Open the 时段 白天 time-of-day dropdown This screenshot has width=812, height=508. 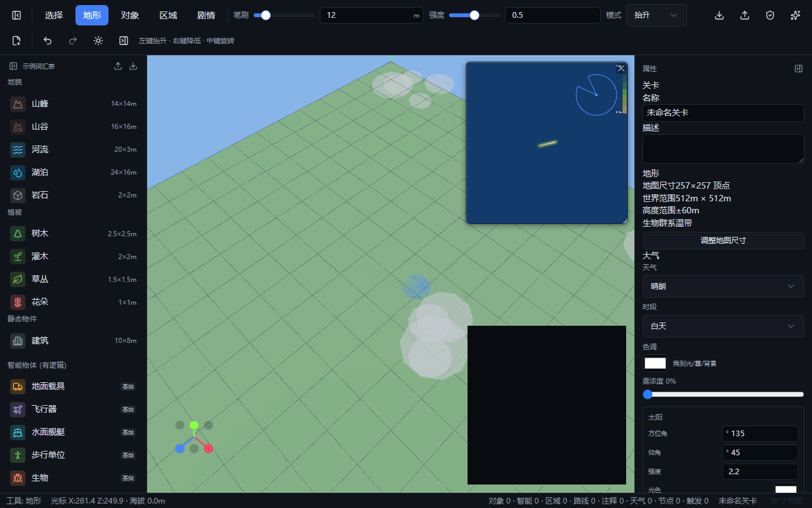click(x=723, y=326)
